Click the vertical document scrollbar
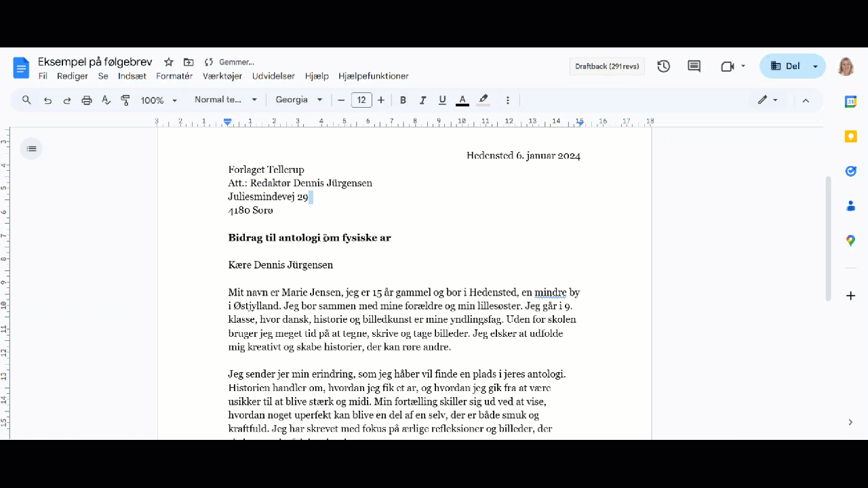868x488 pixels. (x=827, y=238)
